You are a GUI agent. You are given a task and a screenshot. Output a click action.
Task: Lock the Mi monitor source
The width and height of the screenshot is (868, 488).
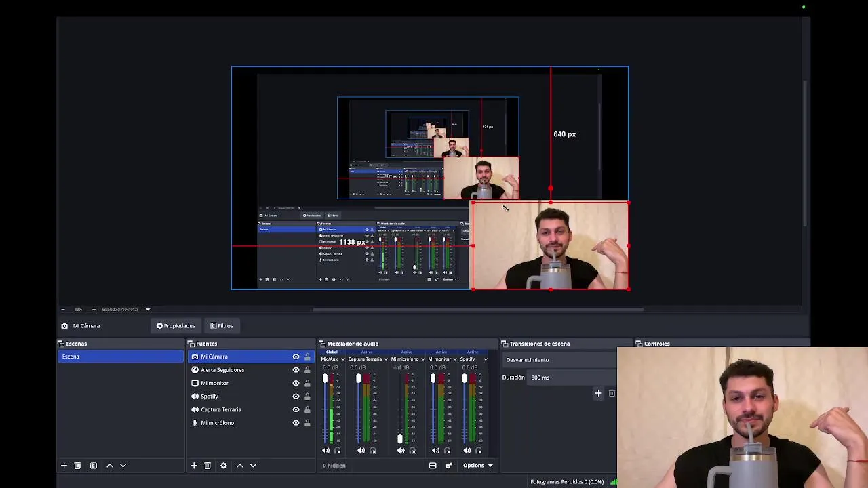[307, 383]
